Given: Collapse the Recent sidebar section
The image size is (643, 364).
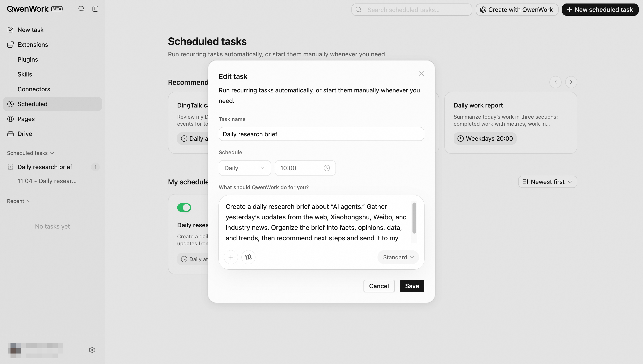Looking at the screenshot, I should point(19,201).
